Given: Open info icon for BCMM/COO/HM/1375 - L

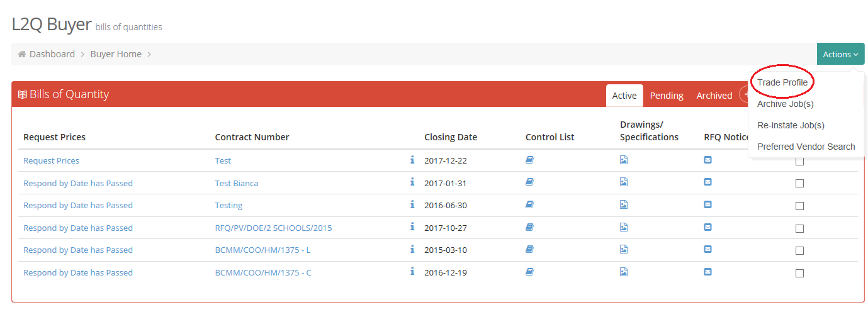Looking at the screenshot, I should tap(412, 249).
